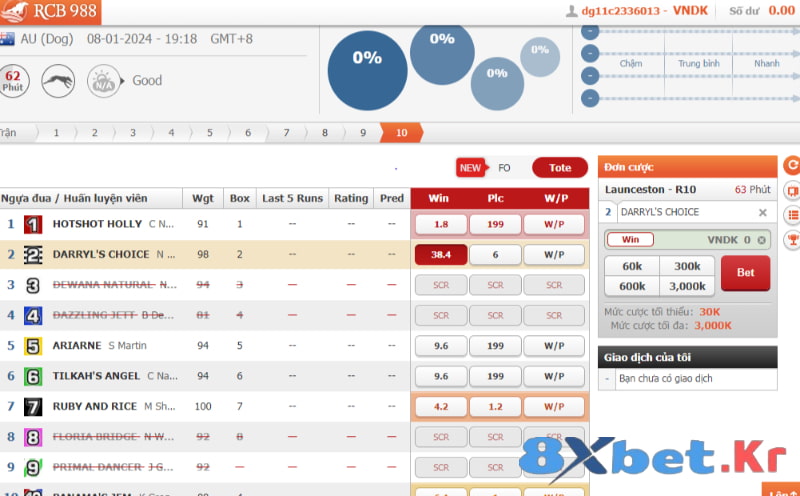Go to race 5 tab

pyautogui.click(x=209, y=133)
